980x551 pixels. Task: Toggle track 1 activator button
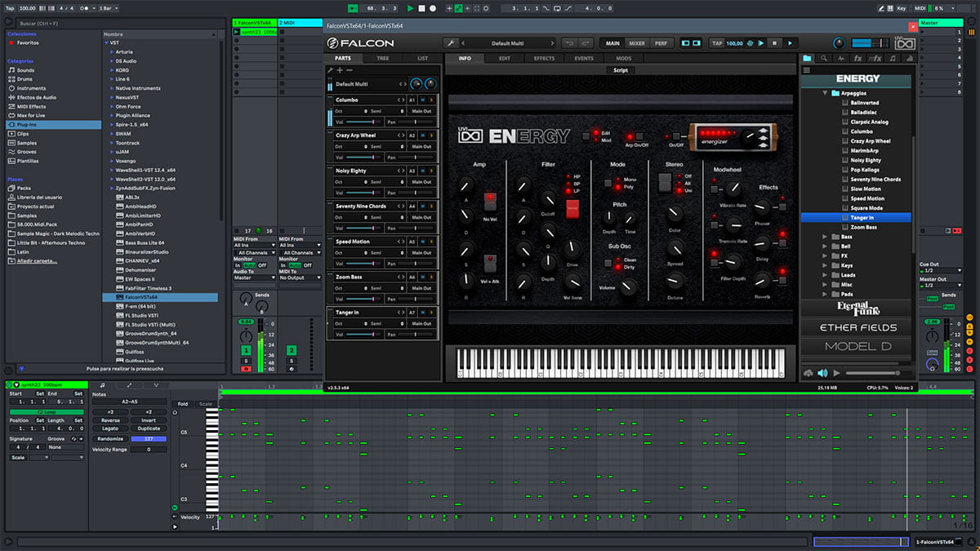coord(246,349)
